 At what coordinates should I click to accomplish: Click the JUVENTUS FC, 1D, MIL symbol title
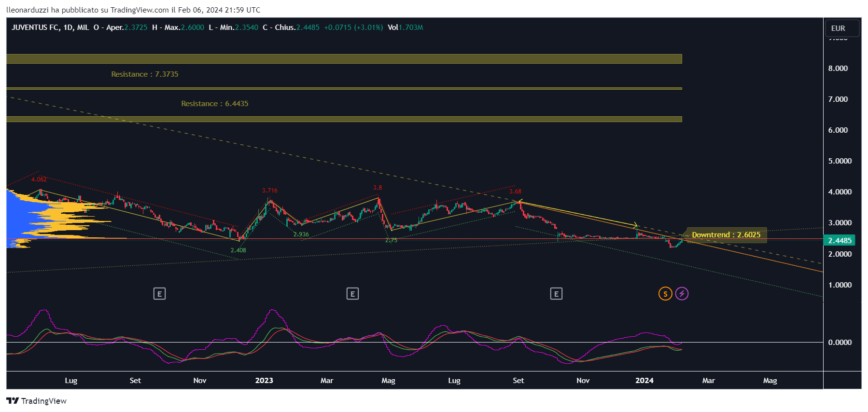[50, 27]
